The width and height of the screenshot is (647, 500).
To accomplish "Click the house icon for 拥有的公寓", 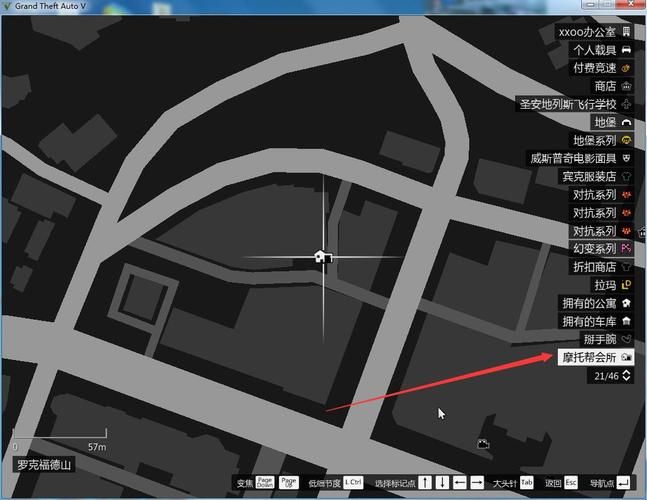I will (x=626, y=303).
